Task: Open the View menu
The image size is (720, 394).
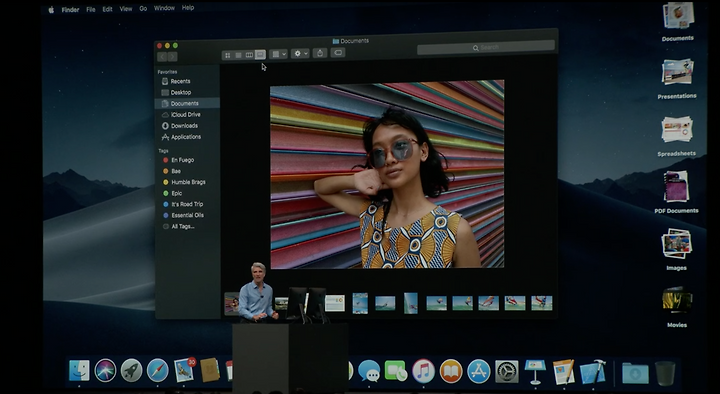Action: (x=126, y=9)
